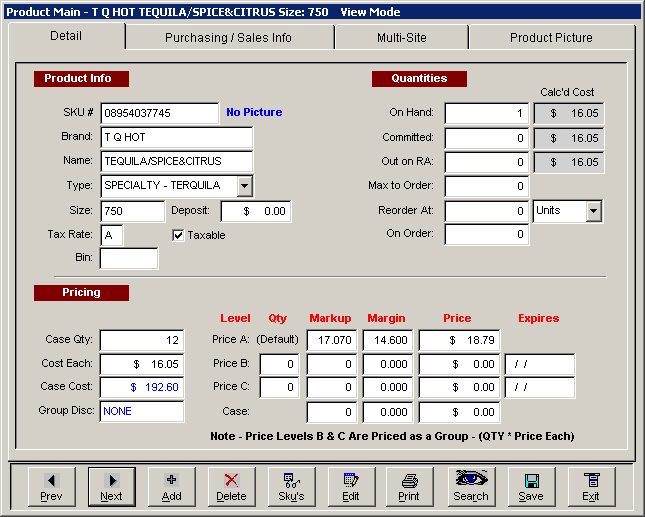Select the Case row Markup field

(x=332, y=412)
